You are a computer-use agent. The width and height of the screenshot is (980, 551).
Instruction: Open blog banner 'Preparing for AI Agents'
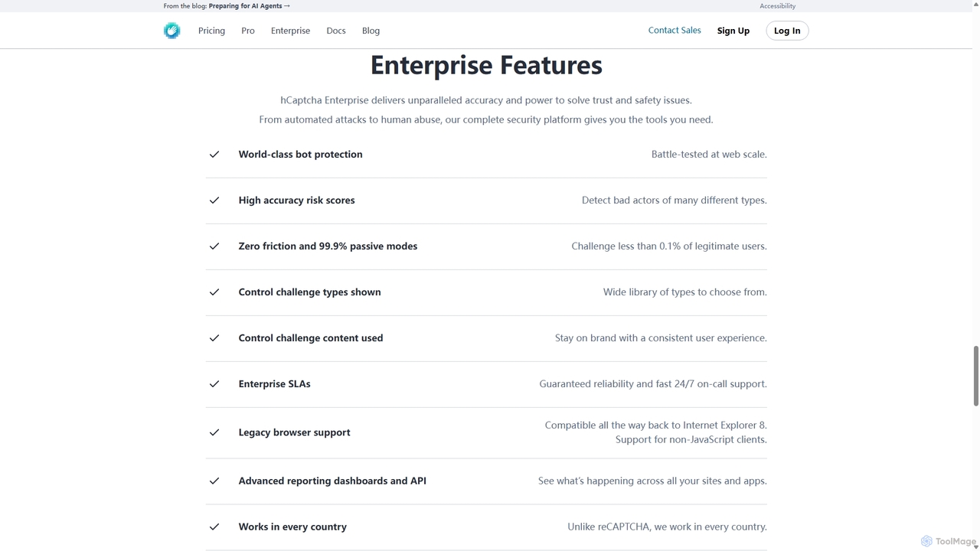(x=250, y=6)
